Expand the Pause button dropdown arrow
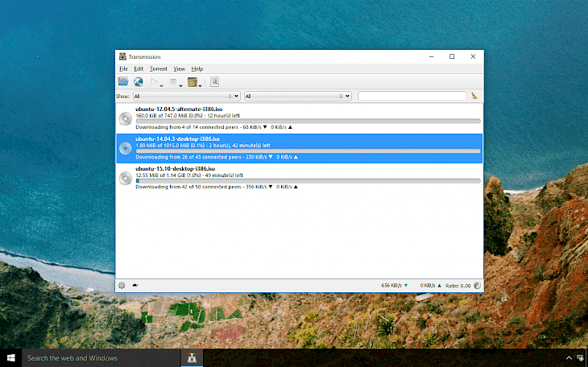The width and height of the screenshot is (588, 367). tap(180, 86)
